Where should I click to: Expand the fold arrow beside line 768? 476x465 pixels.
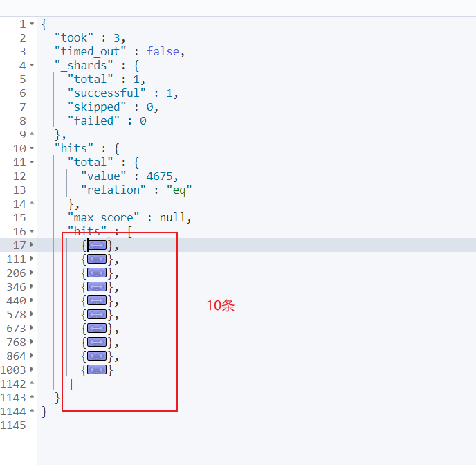coord(32,342)
